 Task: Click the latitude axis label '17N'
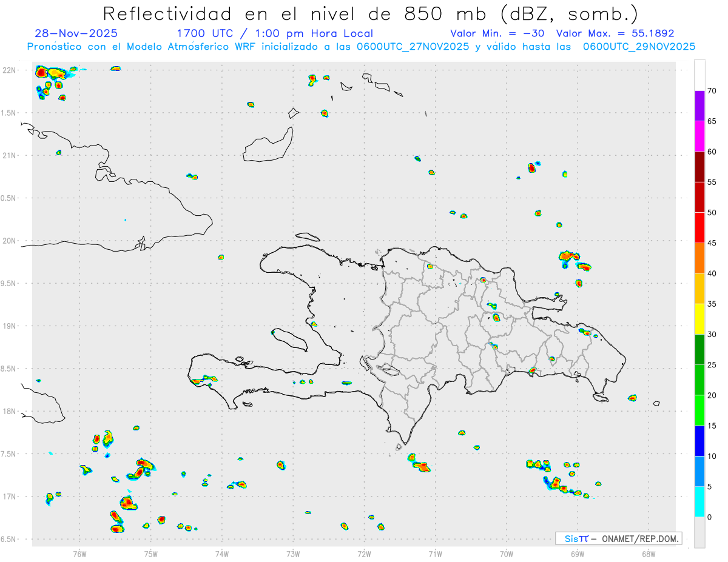[x=10, y=497]
